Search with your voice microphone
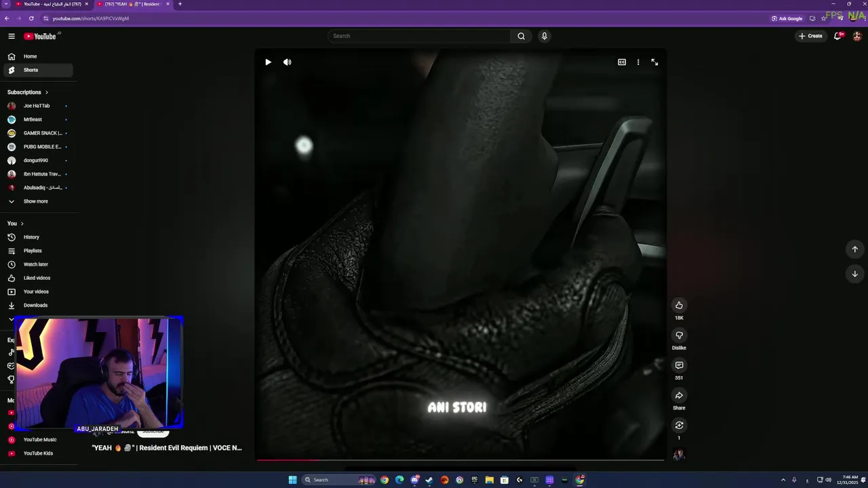This screenshot has width=868, height=488. pyautogui.click(x=544, y=36)
